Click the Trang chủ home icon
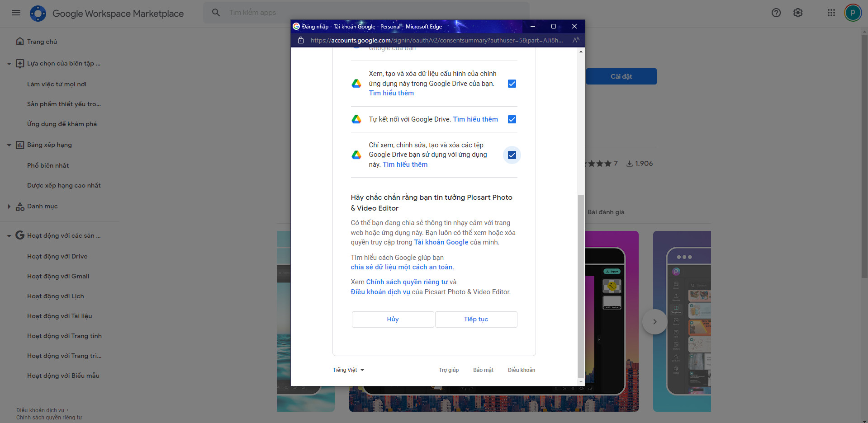This screenshot has width=868, height=423. tap(20, 42)
